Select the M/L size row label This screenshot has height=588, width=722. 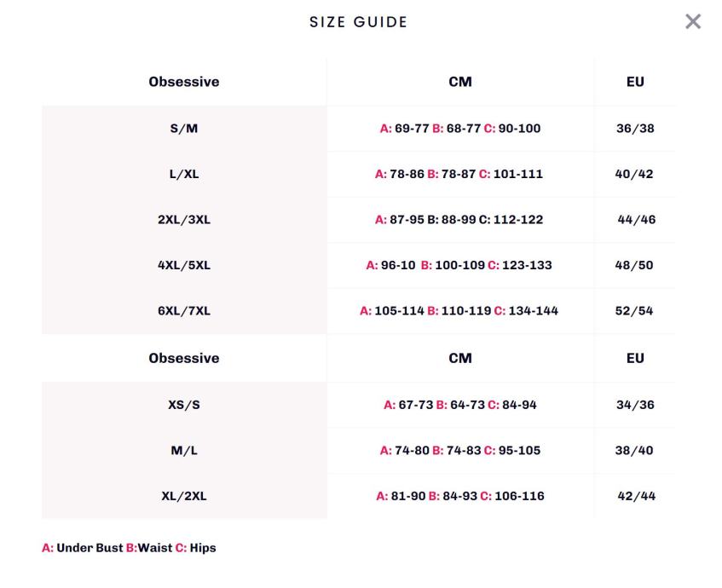click(184, 451)
